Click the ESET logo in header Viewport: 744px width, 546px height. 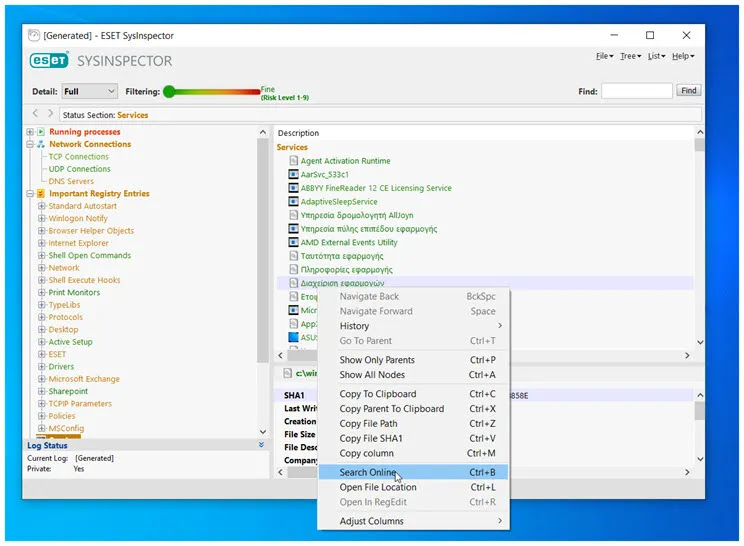tap(49, 60)
